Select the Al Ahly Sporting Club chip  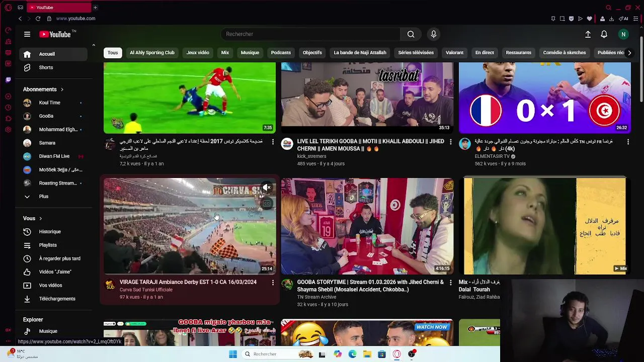point(152,53)
